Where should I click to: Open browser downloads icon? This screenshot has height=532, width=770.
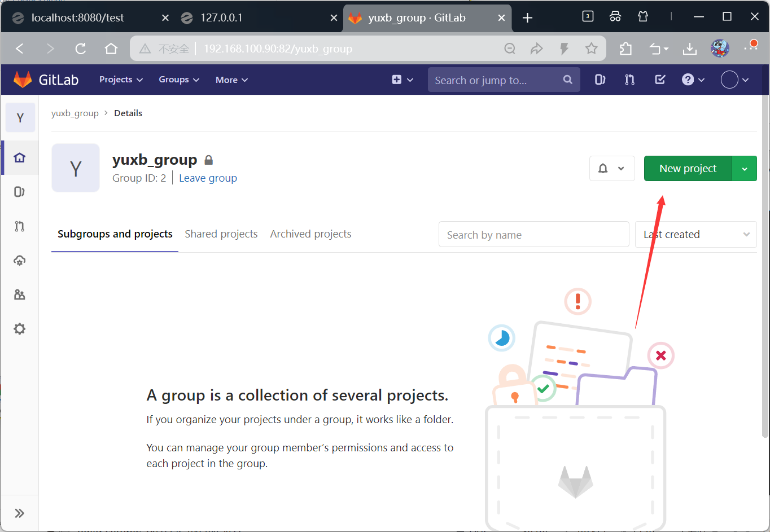pyautogui.click(x=689, y=49)
